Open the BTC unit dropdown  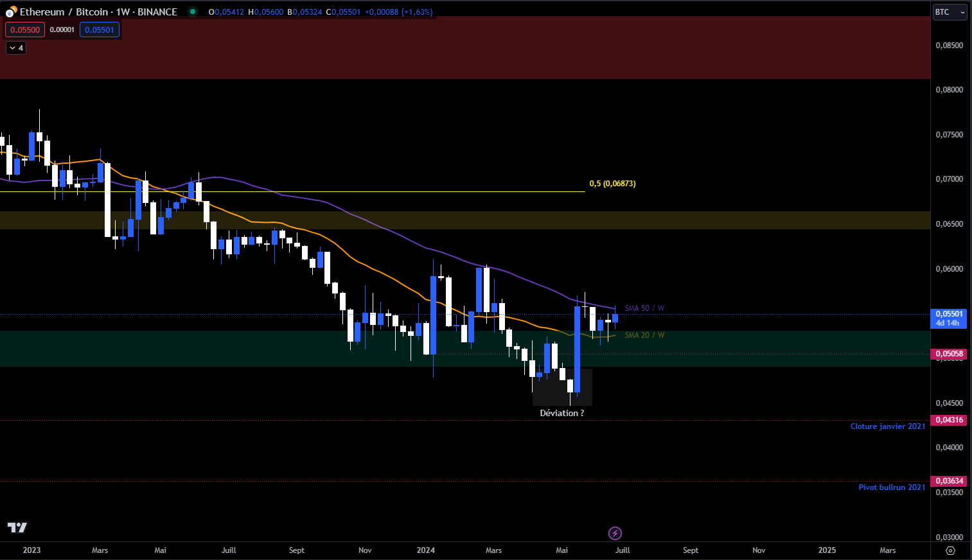click(949, 12)
